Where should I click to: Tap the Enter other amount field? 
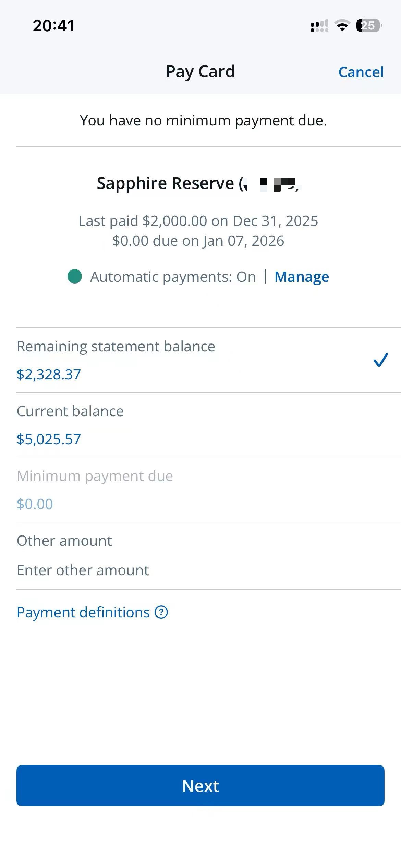(83, 570)
